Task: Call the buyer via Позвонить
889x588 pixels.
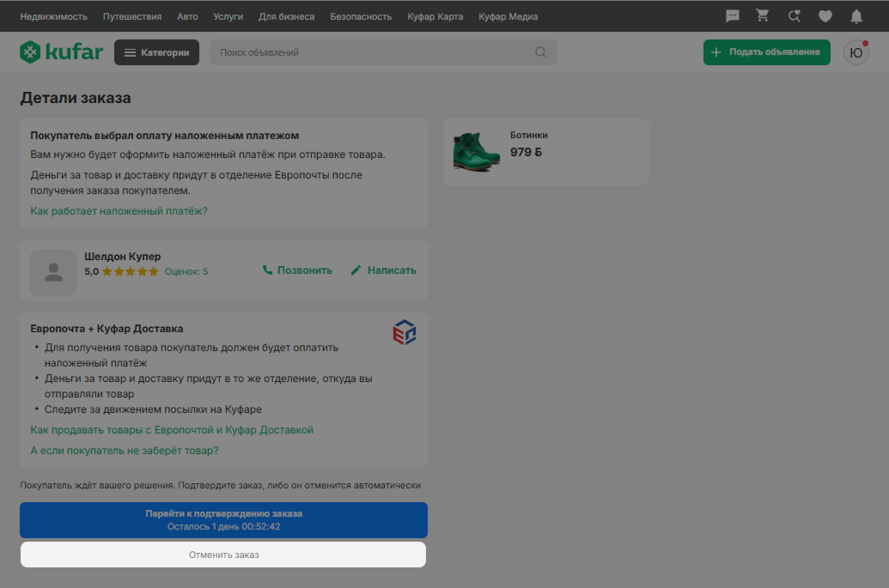Action: (x=297, y=270)
